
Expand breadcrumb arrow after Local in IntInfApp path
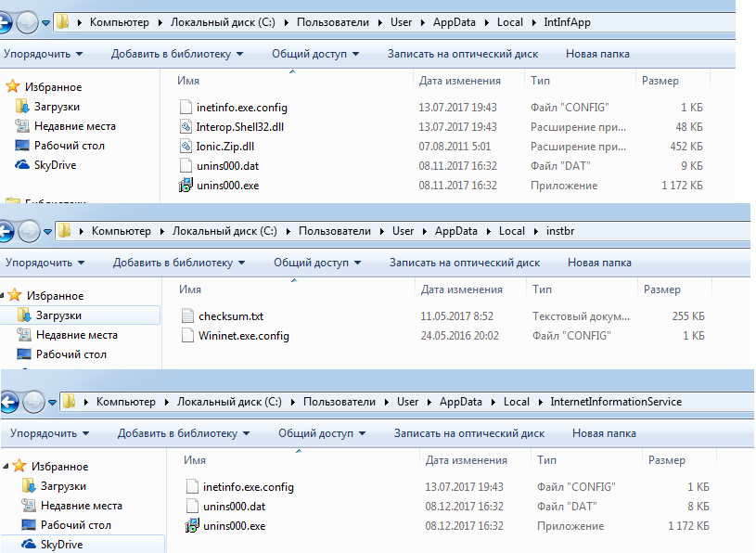533,22
